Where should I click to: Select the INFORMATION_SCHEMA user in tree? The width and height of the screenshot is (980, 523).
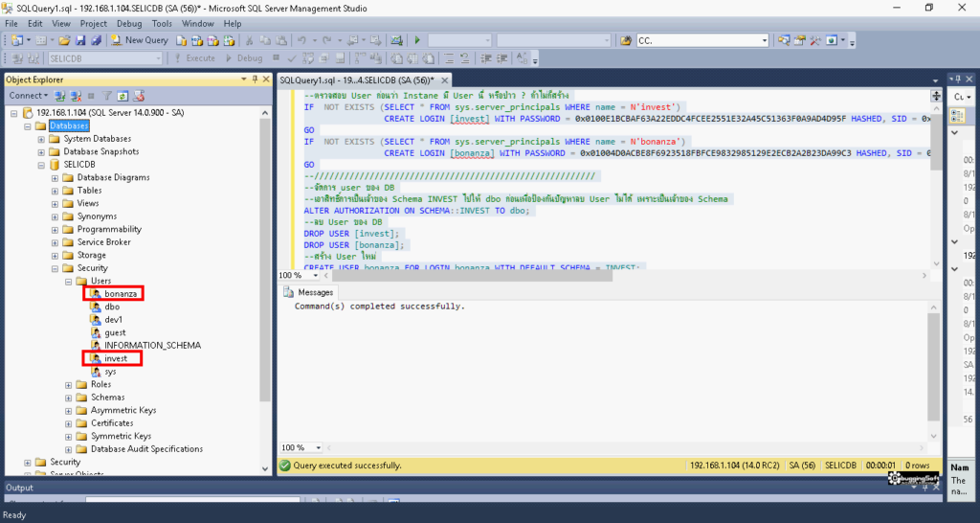point(152,346)
